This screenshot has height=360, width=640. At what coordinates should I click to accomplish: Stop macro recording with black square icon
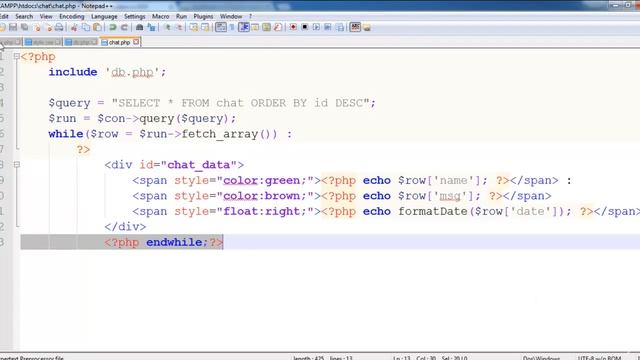click(304, 27)
